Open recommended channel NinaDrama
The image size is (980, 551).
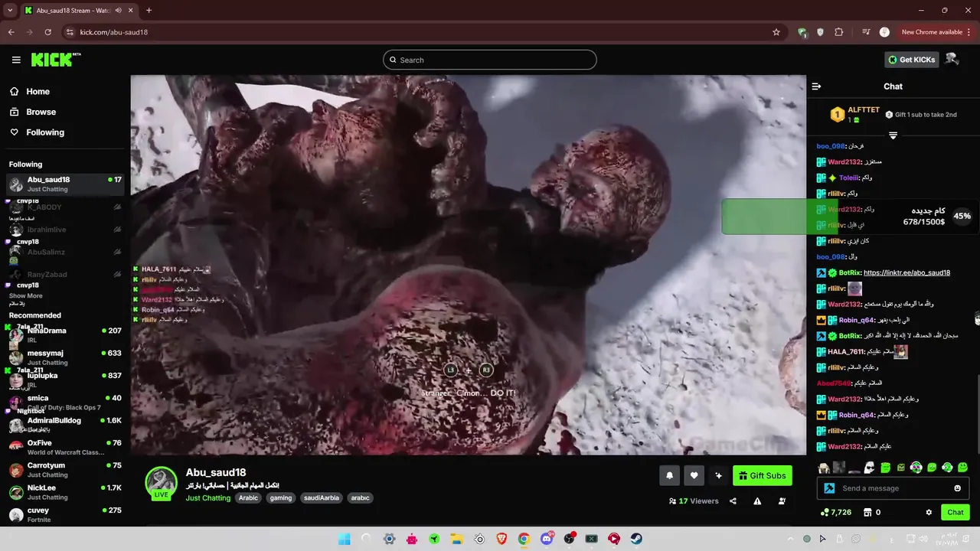[65, 334]
